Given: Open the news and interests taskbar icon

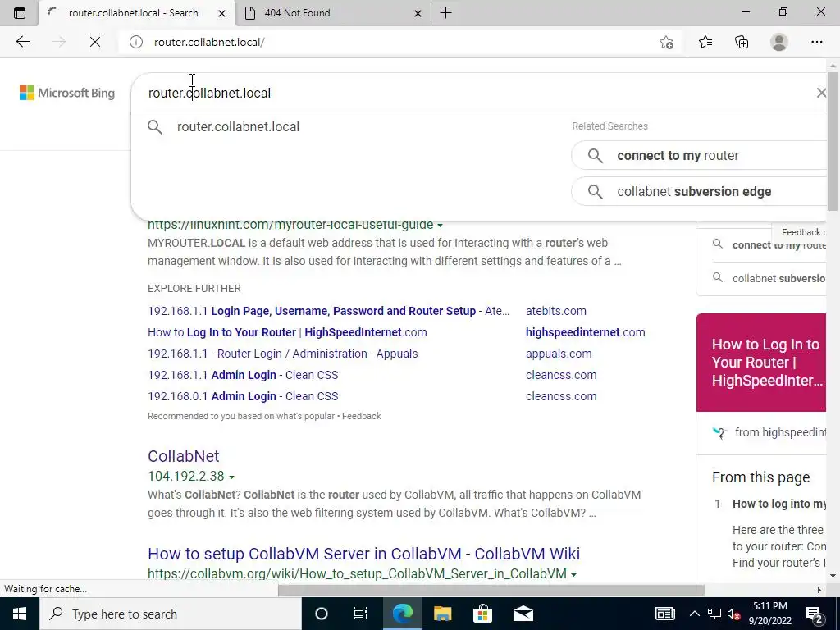Looking at the screenshot, I should [664, 614].
